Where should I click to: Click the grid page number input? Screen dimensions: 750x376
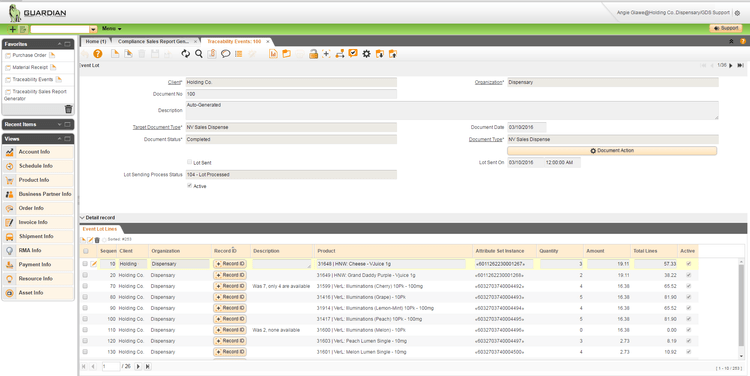click(110, 366)
